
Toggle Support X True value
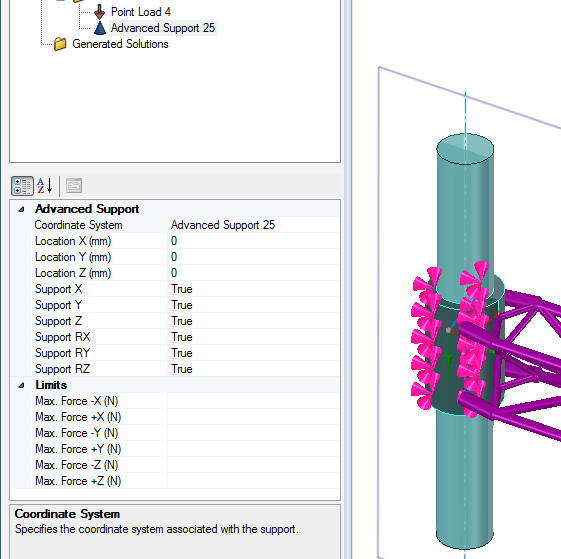pyautogui.click(x=253, y=289)
